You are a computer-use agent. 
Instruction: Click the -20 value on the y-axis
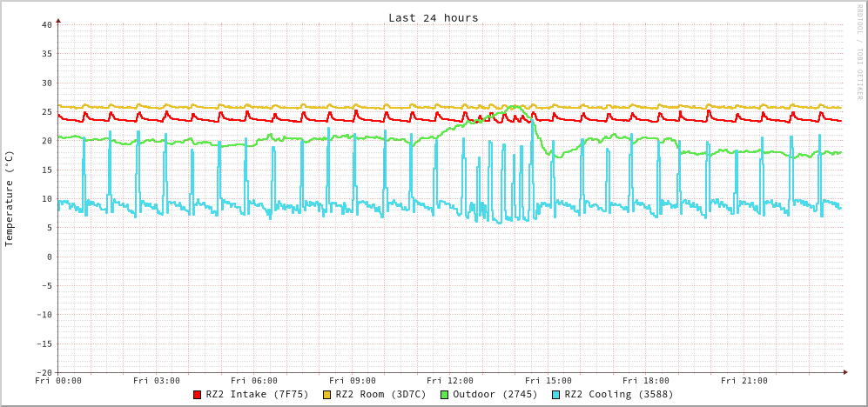(44, 372)
